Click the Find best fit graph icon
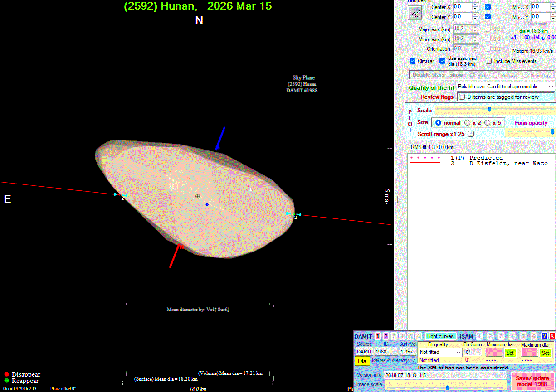Image resolution: width=556 pixels, height=392 pixels. click(x=415, y=13)
